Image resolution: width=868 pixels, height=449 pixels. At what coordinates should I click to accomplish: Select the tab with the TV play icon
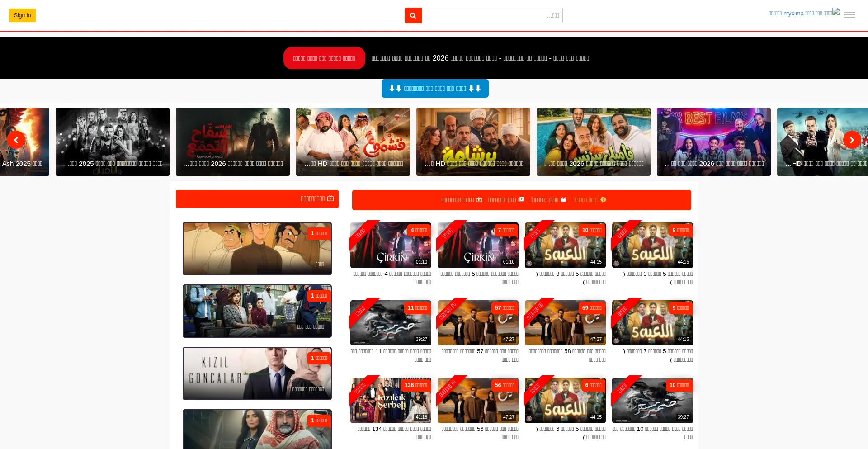(x=462, y=200)
